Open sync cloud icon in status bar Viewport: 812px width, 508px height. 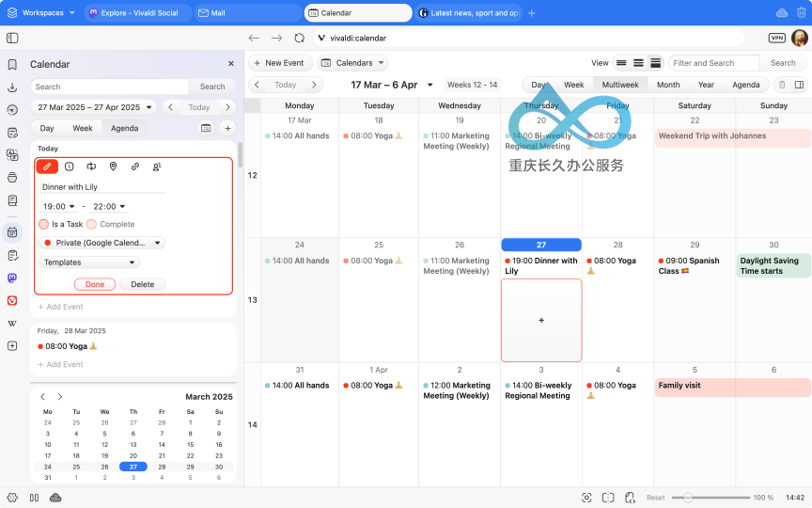(x=55, y=498)
